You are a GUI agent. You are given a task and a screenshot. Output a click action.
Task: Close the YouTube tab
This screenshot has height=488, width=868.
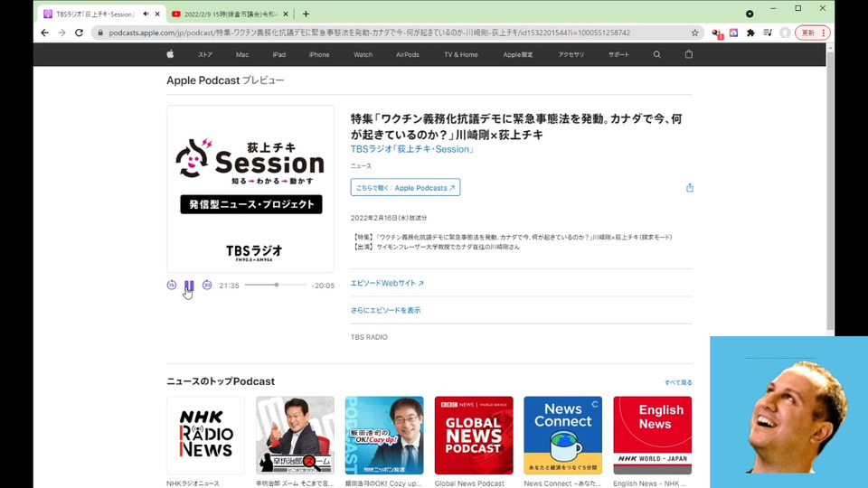pyautogui.click(x=286, y=14)
